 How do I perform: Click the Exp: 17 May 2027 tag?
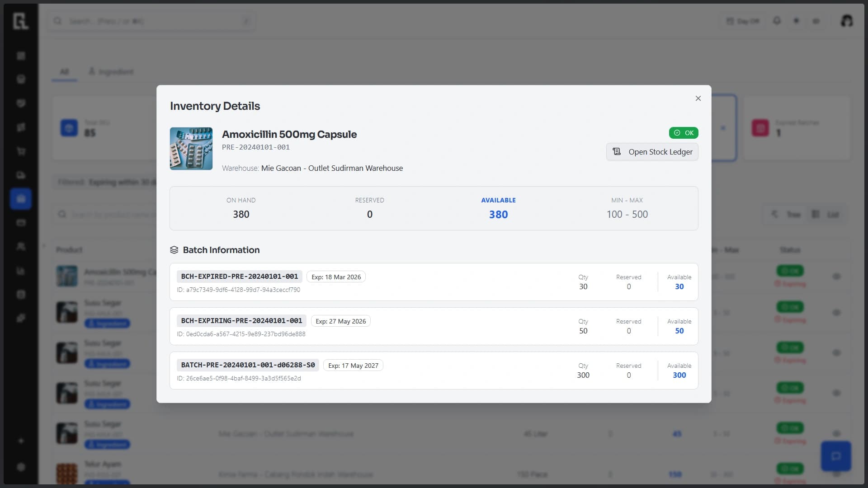(353, 366)
